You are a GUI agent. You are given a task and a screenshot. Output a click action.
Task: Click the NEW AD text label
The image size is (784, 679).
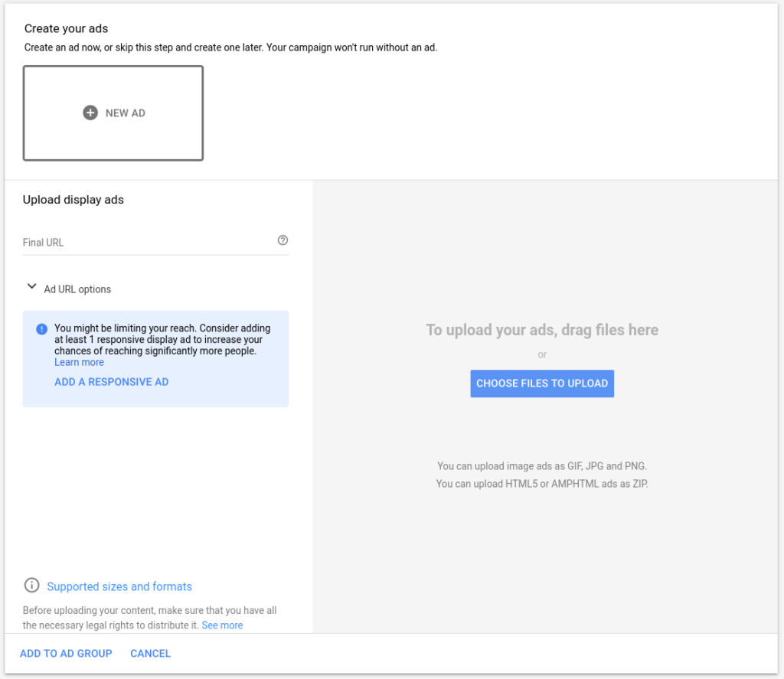126,113
